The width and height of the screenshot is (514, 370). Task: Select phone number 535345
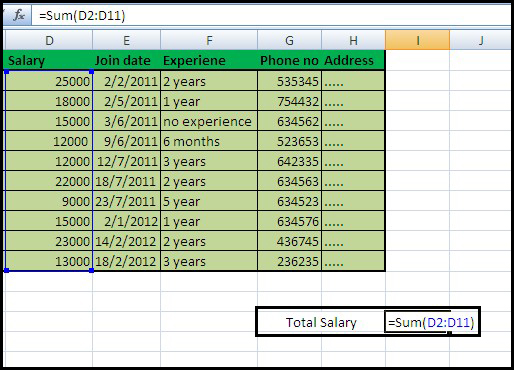[x=289, y=81]
